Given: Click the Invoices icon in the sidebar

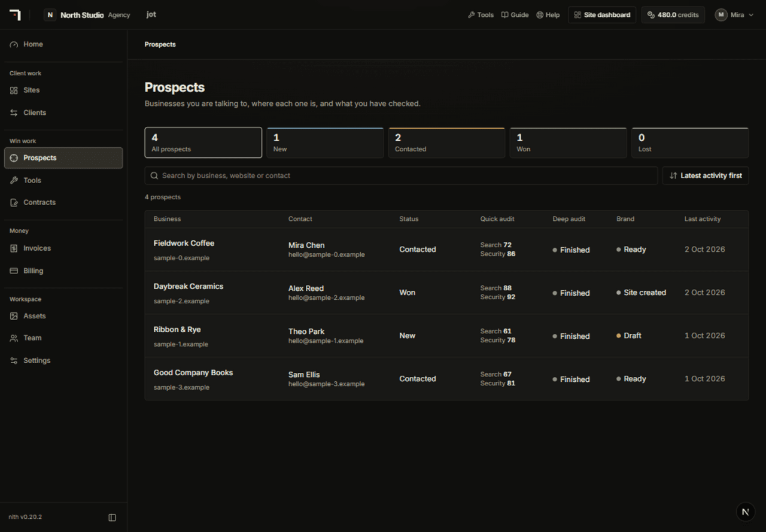Looking at the screenshot, I should click(14, 248).
